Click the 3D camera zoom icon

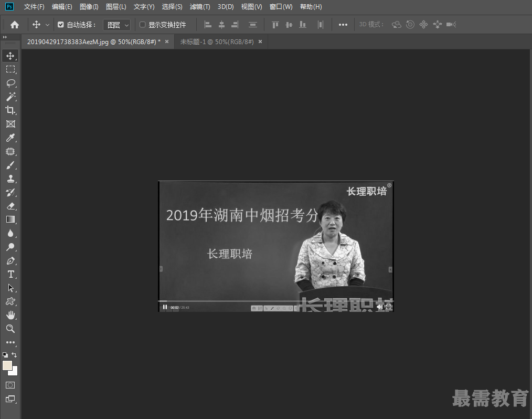(451, 25)
